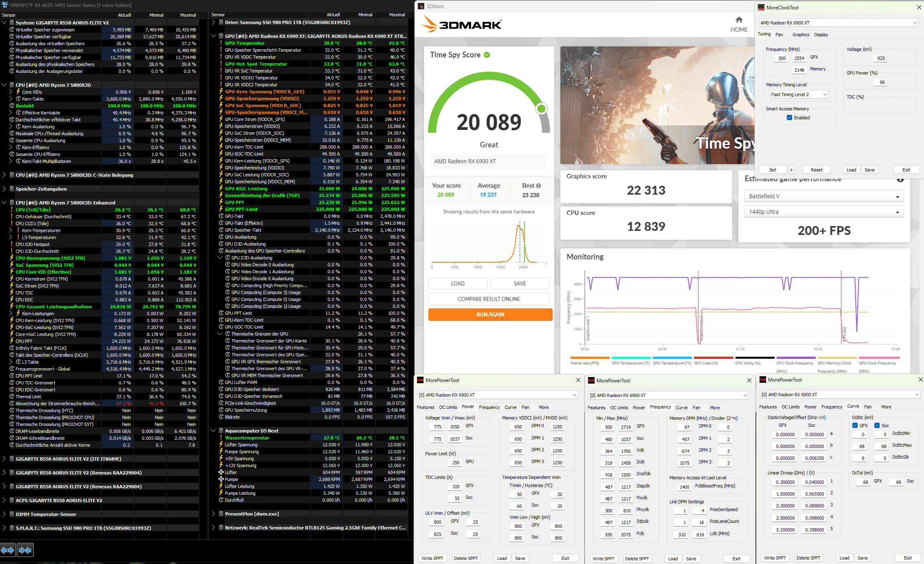Click lightning icon of Core VIDs row

[x=18, y=92]
